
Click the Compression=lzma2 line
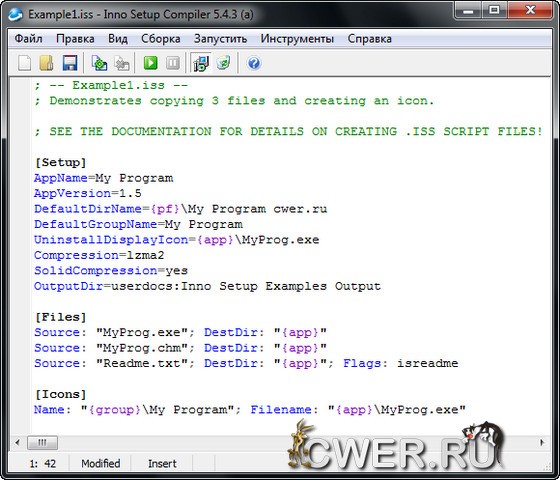tap(99, 255)
